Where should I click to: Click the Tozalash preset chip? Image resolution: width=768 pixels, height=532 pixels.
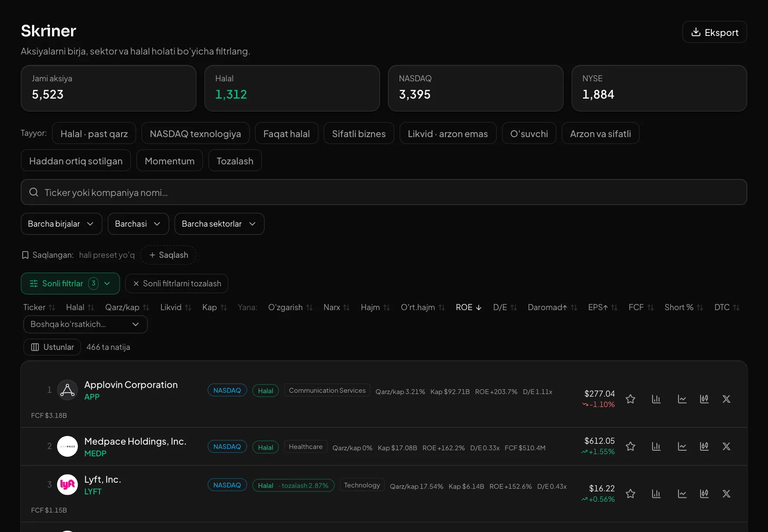point(235,160)
